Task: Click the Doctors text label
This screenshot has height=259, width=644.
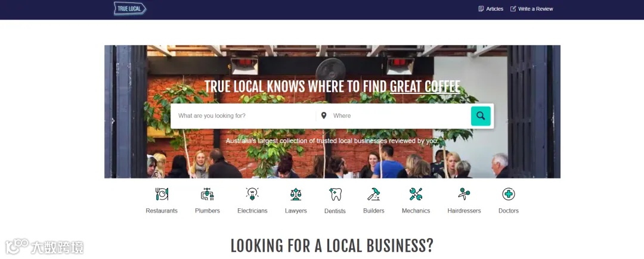Action: coord(509,211)
